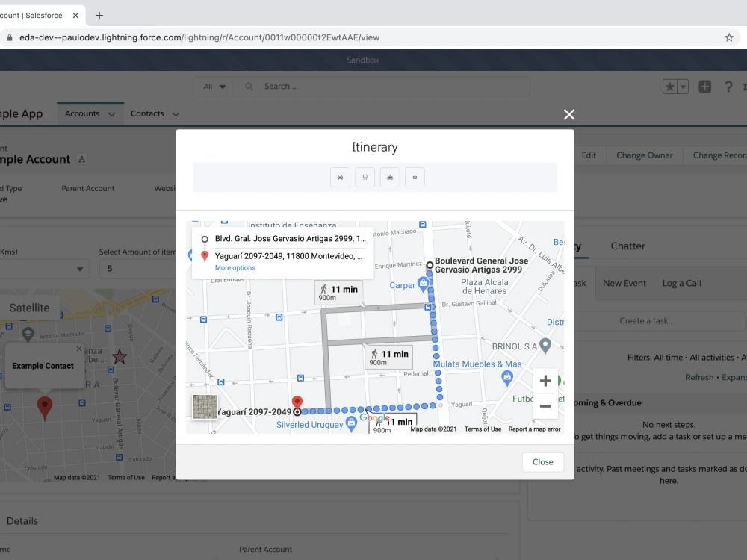Click the account hierarchy icon
Image resolution: width=747 pixels, height=560 pixels.
tap(82, 160)
